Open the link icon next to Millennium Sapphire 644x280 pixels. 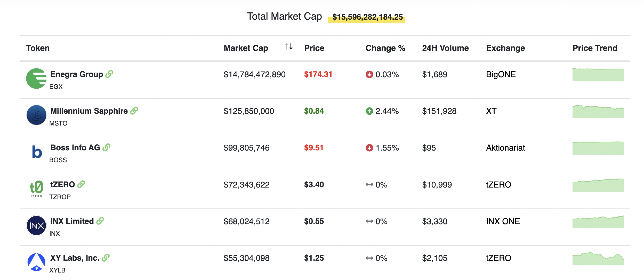pyautogui.click(x=134, y=111)
